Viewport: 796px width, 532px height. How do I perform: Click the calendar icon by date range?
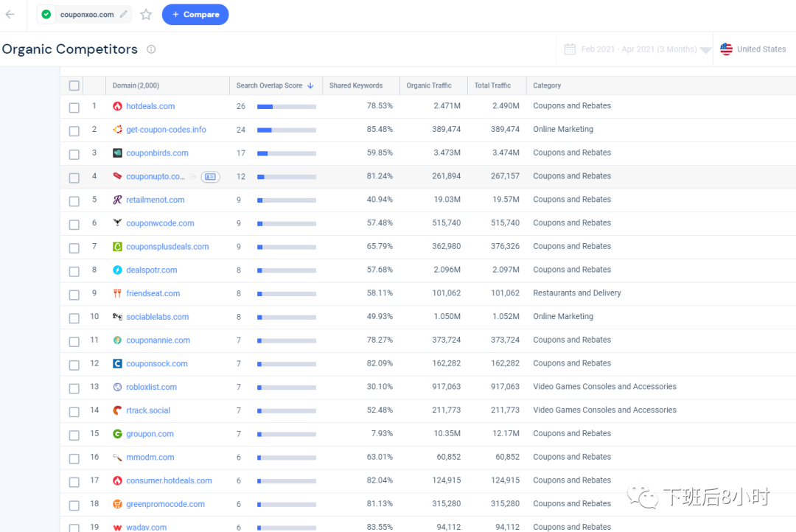570,49
